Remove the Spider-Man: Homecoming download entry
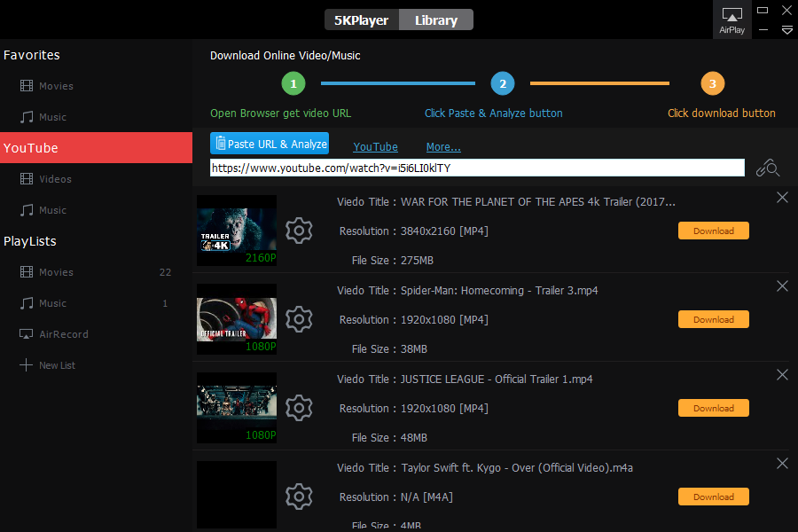Image resolution: width=798 pixels, height=532 pixels. pyautogui.click(x=782, y=286)
